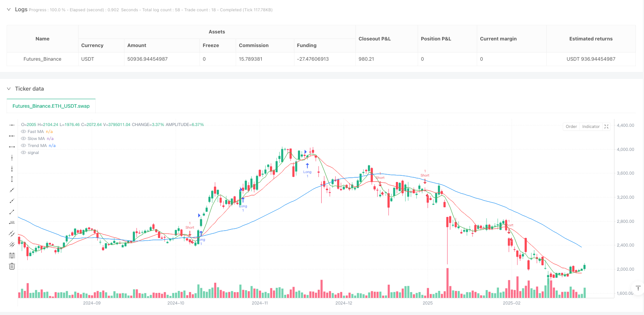
Task: Toggle the signal indicator eye icon
Action: [23, 153]
